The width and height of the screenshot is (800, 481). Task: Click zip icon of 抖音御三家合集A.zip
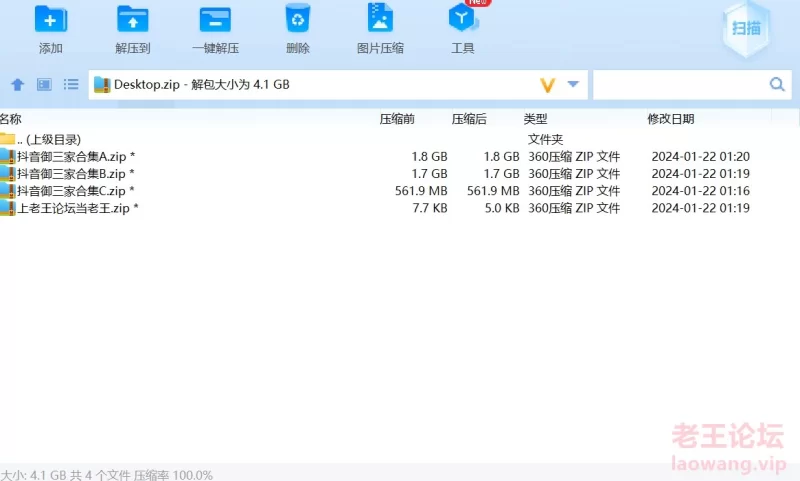coord(7,157)
